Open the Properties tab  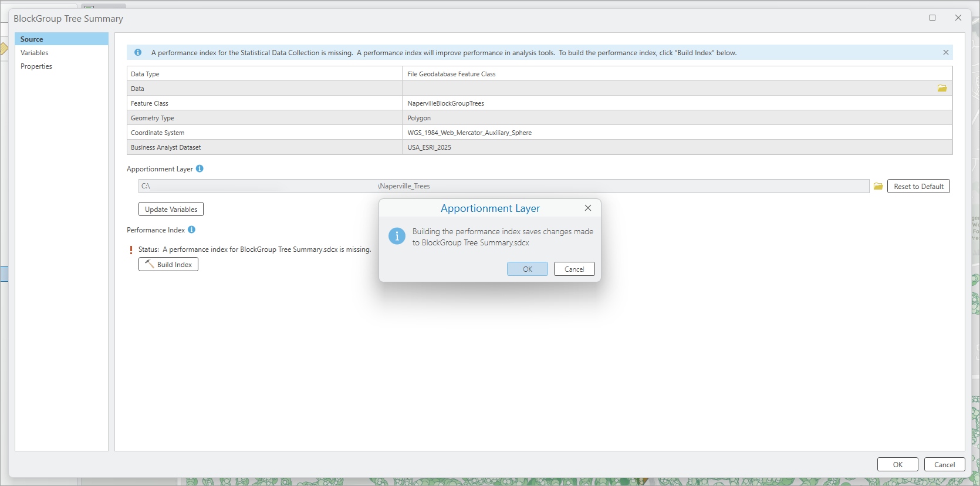point(62,66)
